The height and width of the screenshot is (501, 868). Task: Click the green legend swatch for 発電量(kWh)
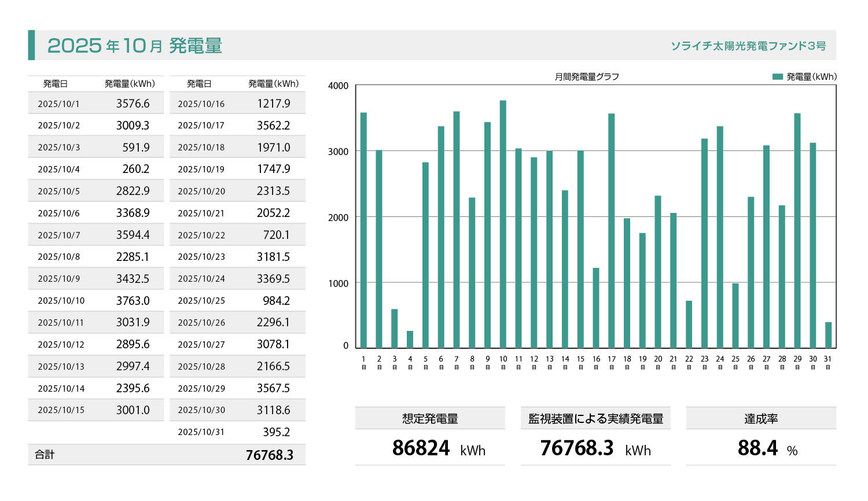tap(777, 76)
